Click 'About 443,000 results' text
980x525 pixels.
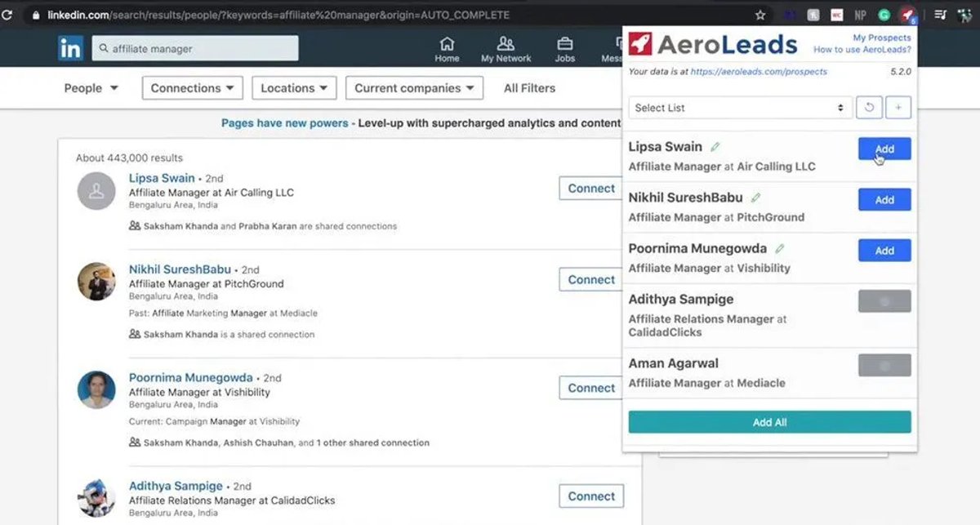[129, 158]
